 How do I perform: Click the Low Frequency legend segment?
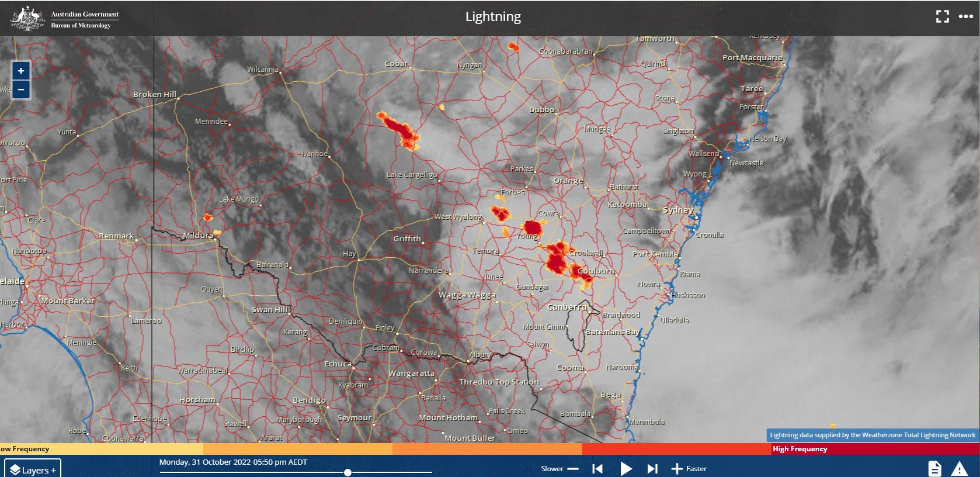(102, 449)
